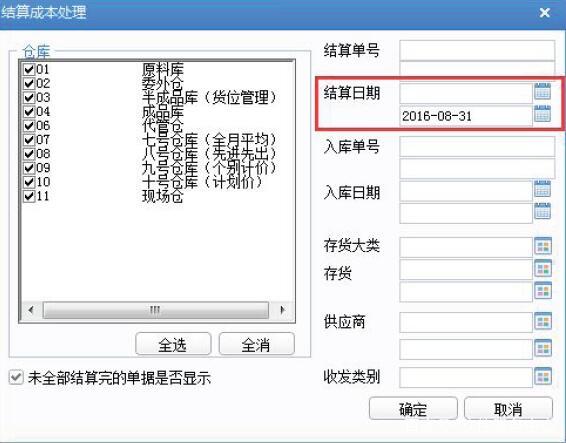Uncheck warehouse 04 成品库 checkbox
The image size is (566, 443).
click(29, 111)
